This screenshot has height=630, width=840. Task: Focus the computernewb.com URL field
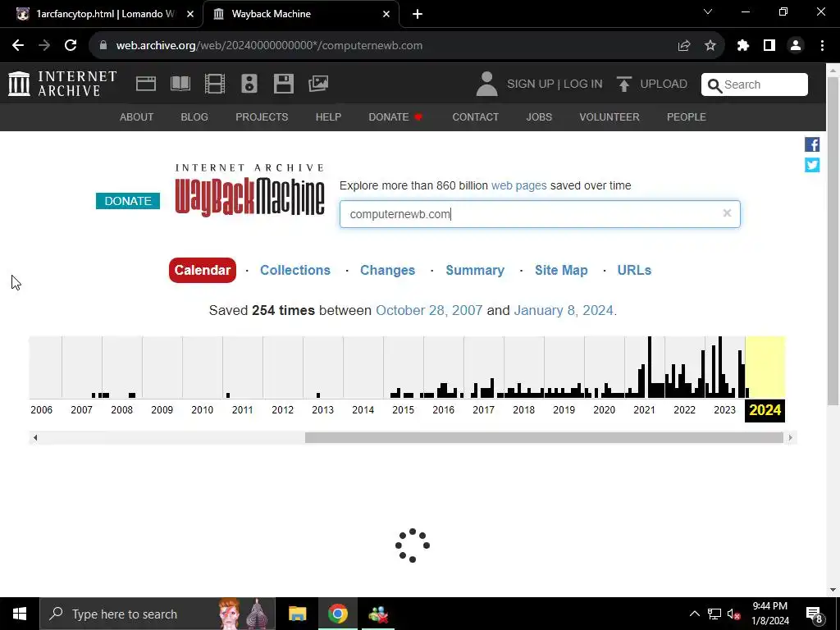click(540, 214)
